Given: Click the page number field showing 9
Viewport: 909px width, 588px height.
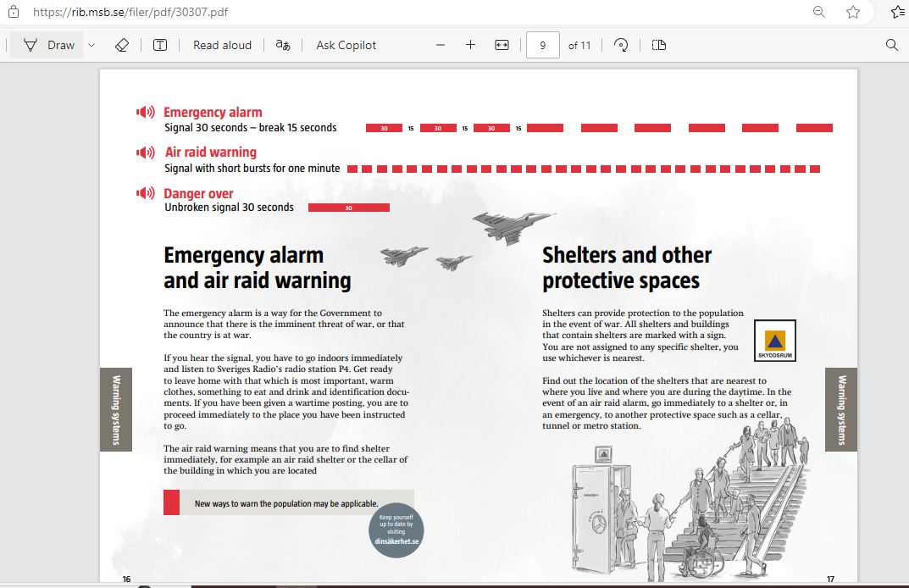Looking at the screenshot, I should (543, 45).
